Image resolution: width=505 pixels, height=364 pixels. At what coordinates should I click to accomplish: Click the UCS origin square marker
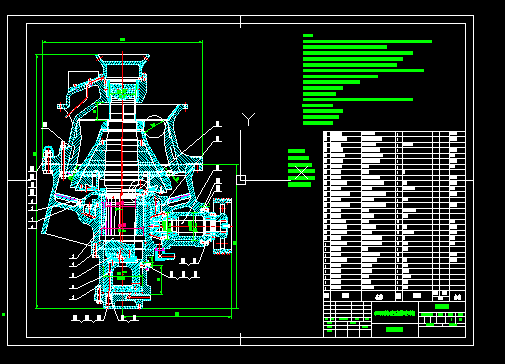[241, 180]
